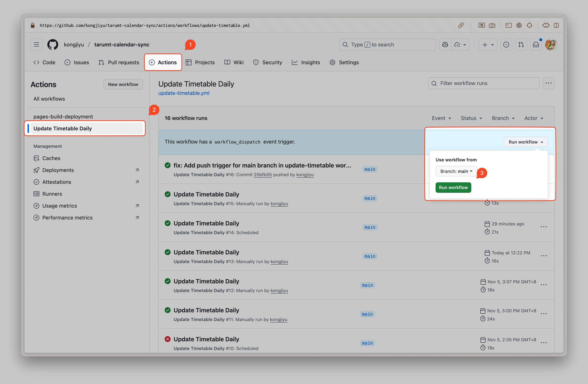Click the Filter workflow runs field

coord(484,83)
